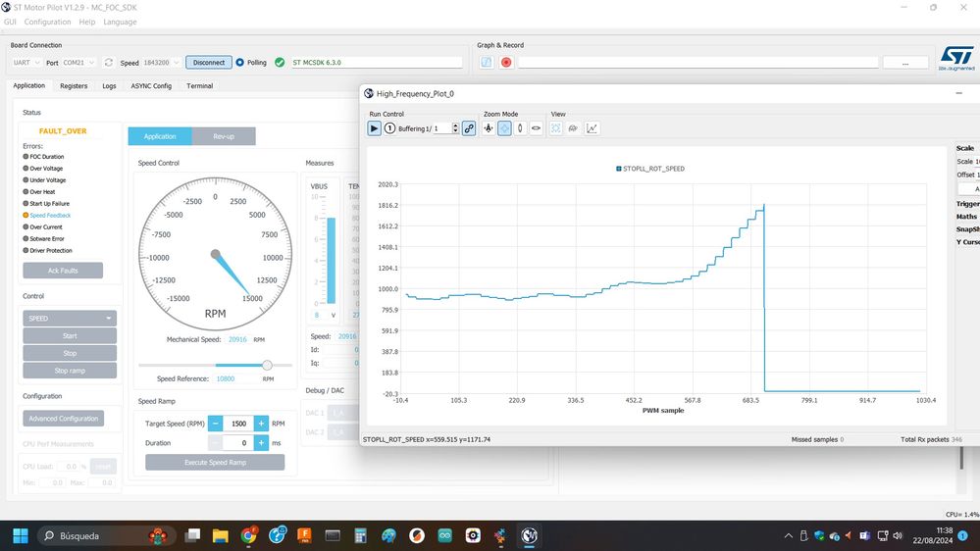Image resolution: width=980 pixels, height=551 pixels.
Task: Click the Ack Faults button
Action: coord(63,271)
